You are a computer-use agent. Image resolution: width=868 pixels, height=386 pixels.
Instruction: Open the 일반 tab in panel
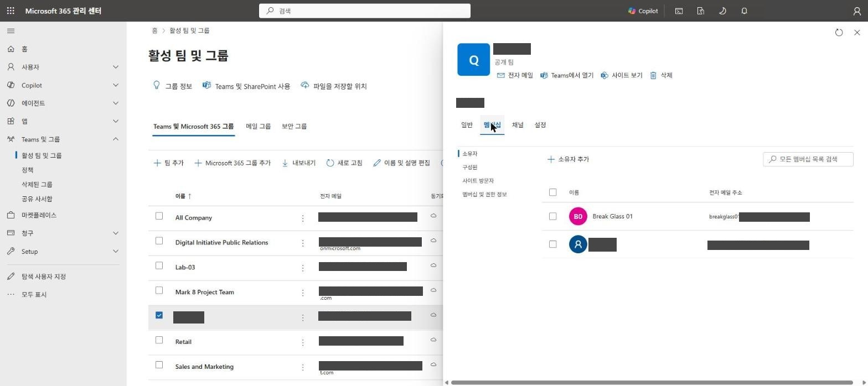467,125
